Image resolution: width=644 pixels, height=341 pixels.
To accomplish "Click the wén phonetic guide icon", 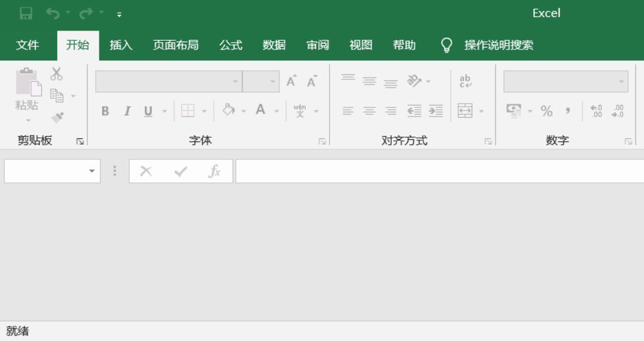I will [300, 110].
